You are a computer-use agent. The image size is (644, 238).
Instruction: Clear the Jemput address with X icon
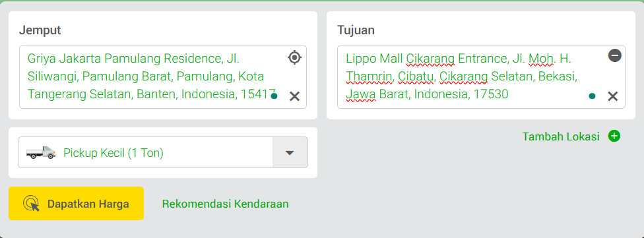(294, 96)
